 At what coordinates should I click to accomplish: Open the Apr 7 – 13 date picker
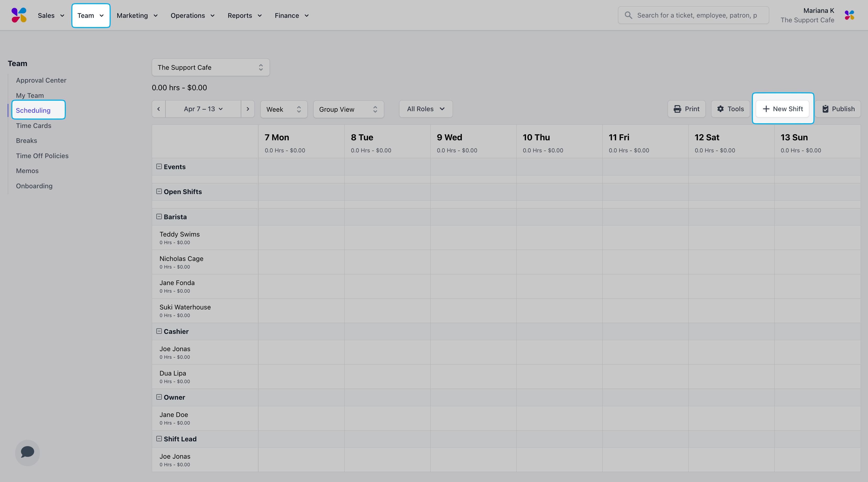coord(203,109)
